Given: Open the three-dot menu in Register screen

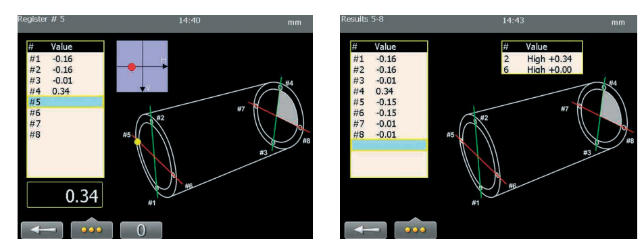Looking at the screenshot, I should pos(92,229).
